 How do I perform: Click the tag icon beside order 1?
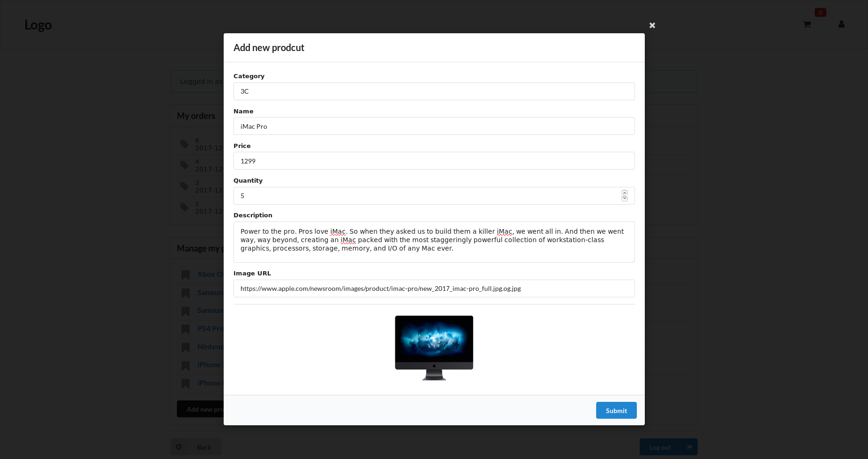[x=184, y=207]
